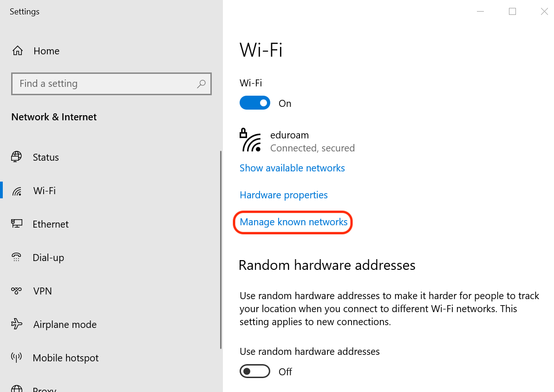Click the VPN icon in sidebar

coord(17,291)
